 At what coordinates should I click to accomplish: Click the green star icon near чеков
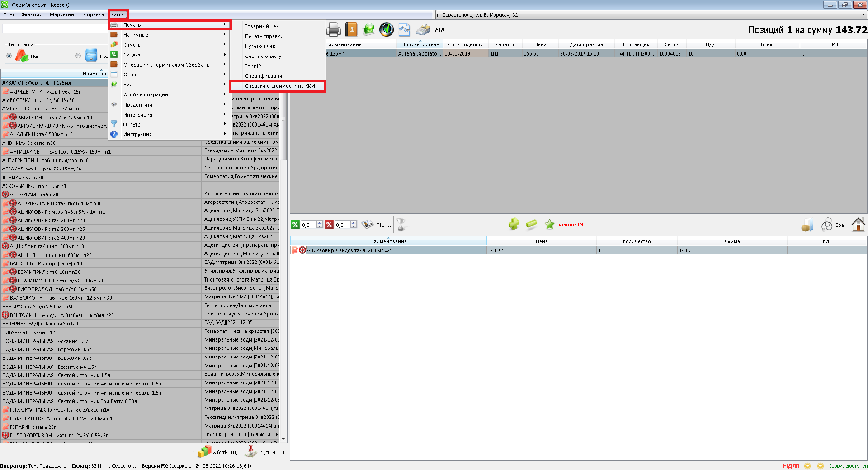[x=549, y=225]
